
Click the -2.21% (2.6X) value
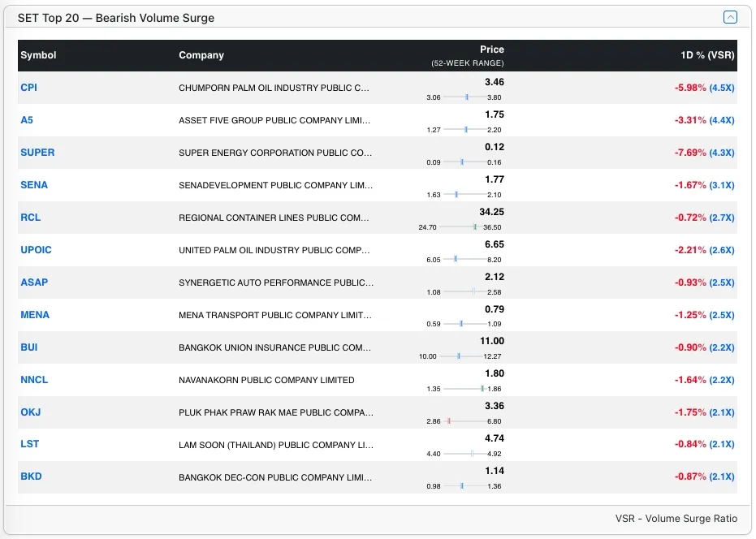click(704, 250)
